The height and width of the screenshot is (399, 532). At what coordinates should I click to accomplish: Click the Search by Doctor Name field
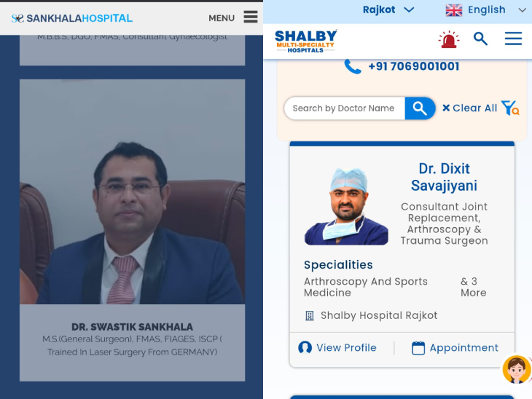pyautogui.click(x=345, y=108)
